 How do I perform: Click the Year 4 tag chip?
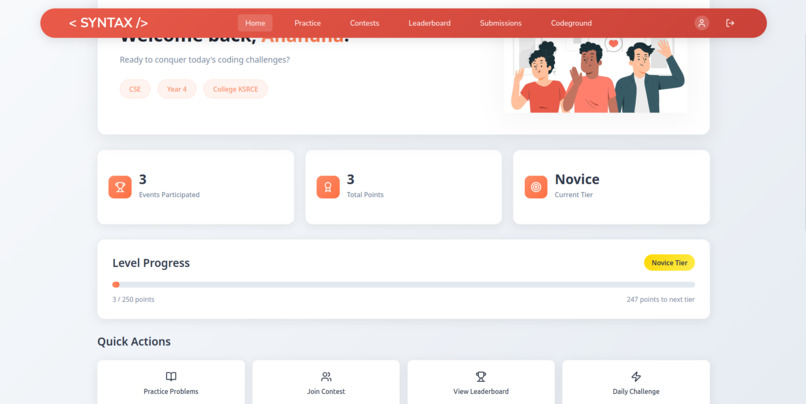coord(177,89)
